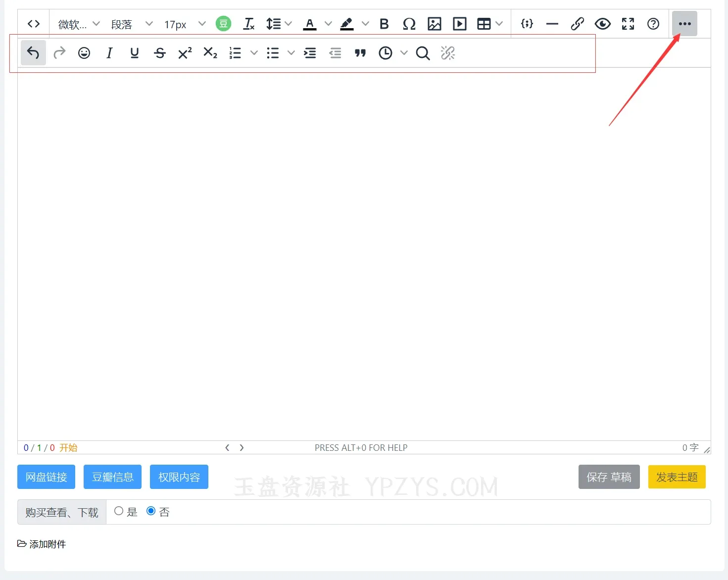This screenshot has height=580, width=728.
Task: Toggle more toolbar items with ellipsis
Action: click(684, 24)
